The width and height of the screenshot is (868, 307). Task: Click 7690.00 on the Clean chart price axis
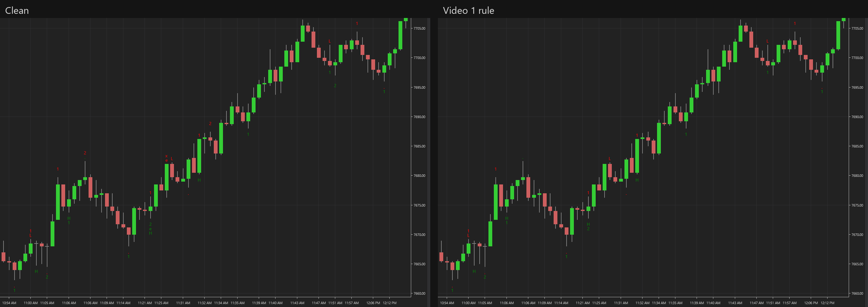[x=419, y=117]
